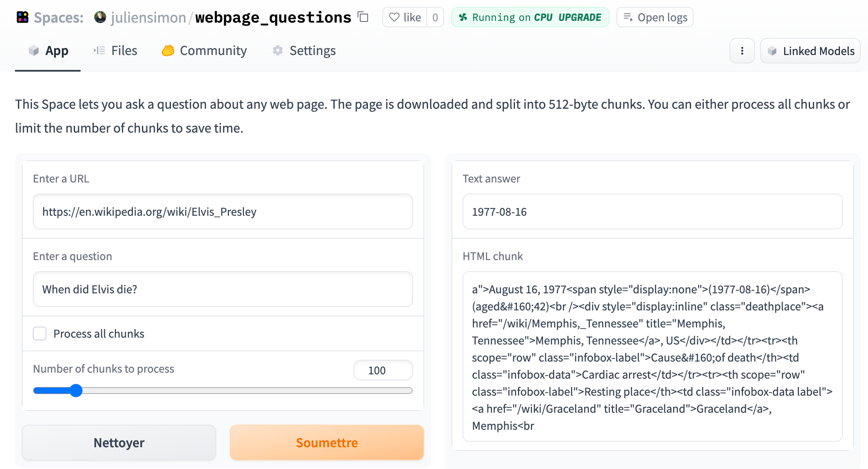
Task: Open the three-dot options menu
Action: 742,51
